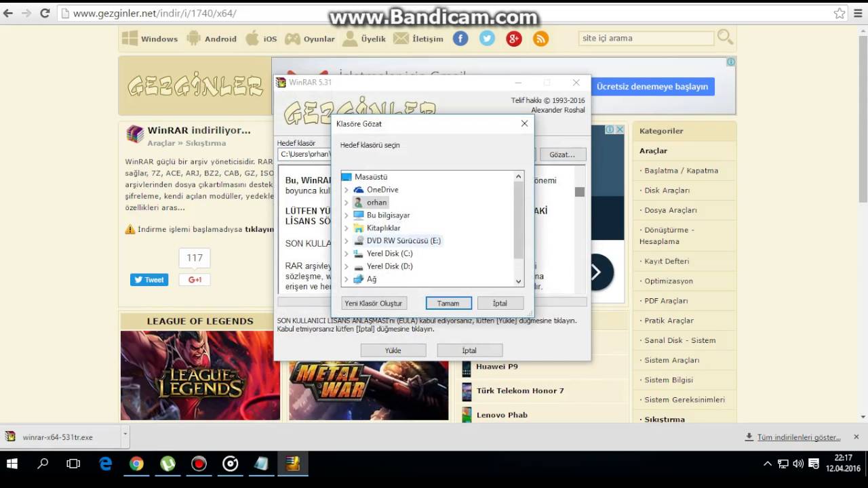Click the Tweet button
The width and height of the screenshot is (868, 488).
tap(149, 280)
